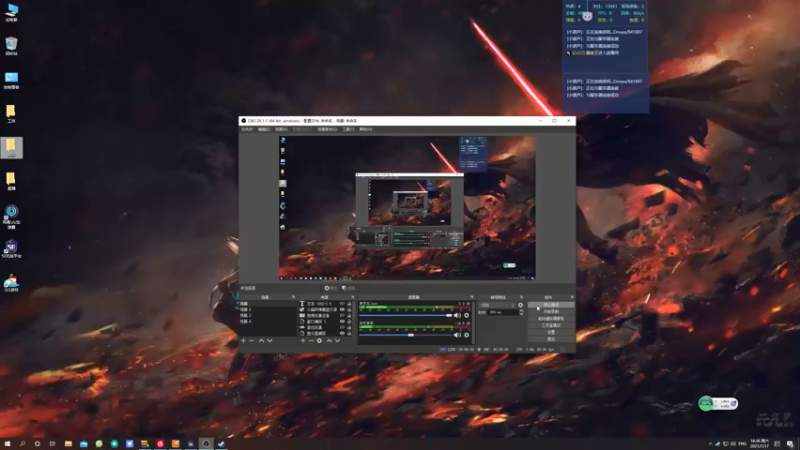800x450 pixels.
Task: Add a new scene with the plus icon
Action: pyautogui.click(x=243, y=341)
